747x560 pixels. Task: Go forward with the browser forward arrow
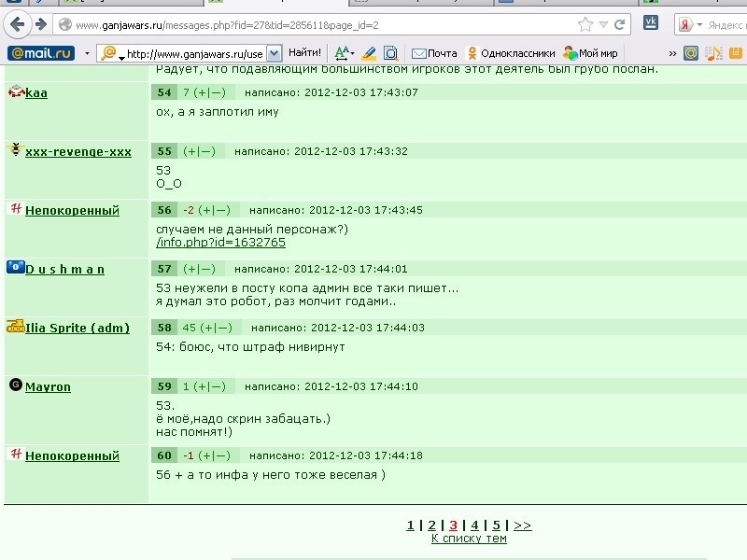tap(41, 24)
